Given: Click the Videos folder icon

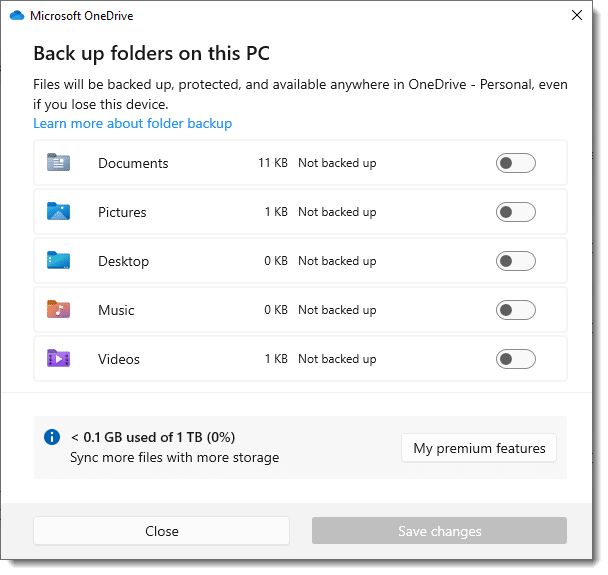Looking at the screenshot, I should (59, 359).
